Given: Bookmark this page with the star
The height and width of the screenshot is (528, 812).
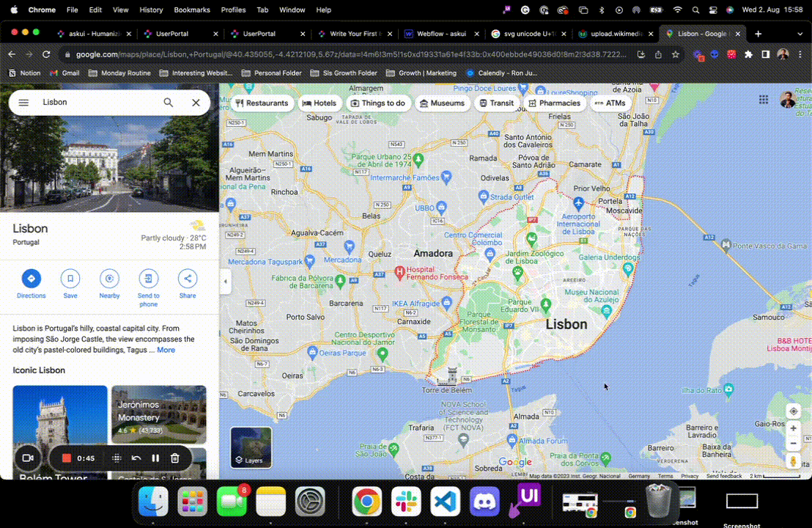Looking at the screenshot, I should [x=675, y=54].
